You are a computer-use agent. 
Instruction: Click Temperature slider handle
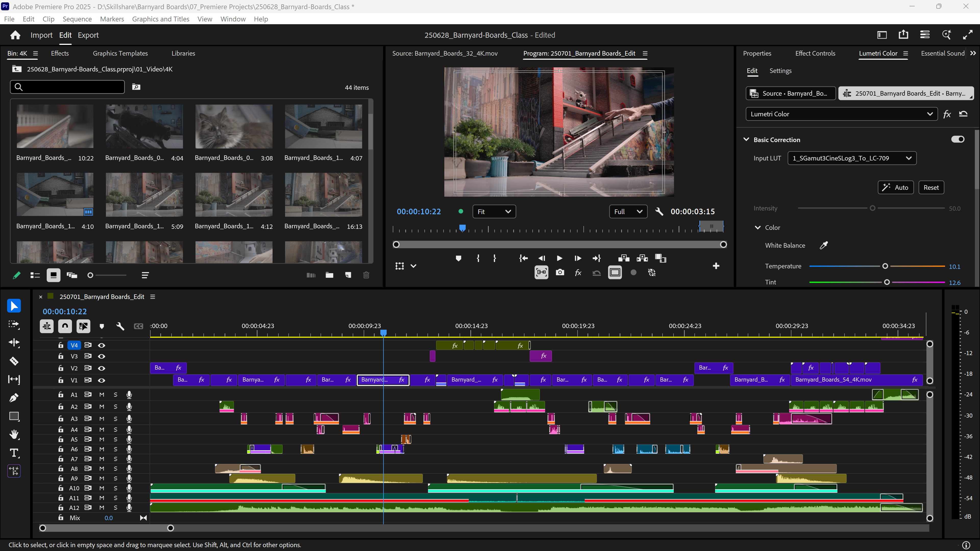tap(885, 266)
